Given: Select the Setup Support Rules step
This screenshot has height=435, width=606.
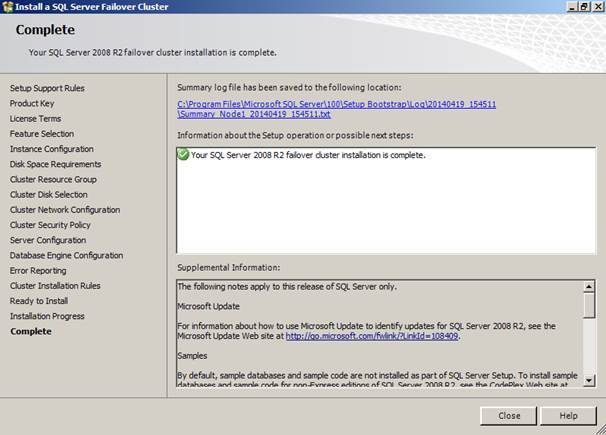Looking at the screenshot, I should (47, 88).
